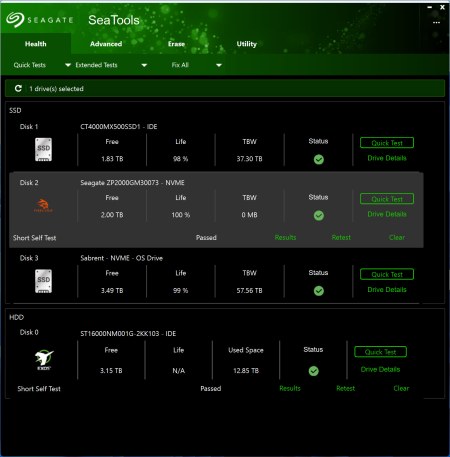Screen dimensions: 450x457
Task: Click the Seagate logo icon
Action: (15, 20)
